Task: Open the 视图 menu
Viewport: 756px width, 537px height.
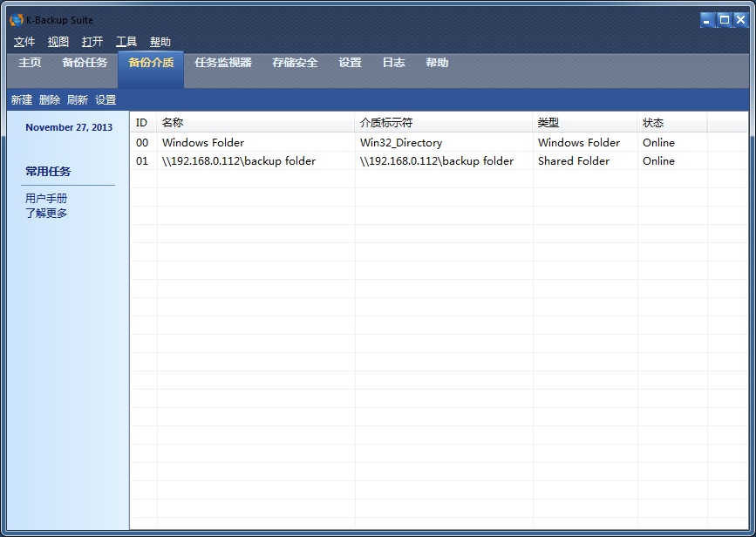Action: tap(58, 42)
